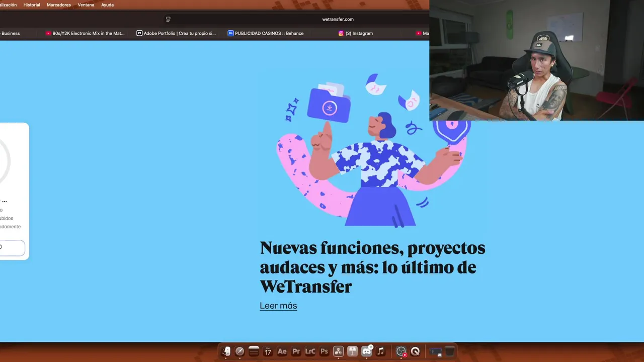The image size is (644, 362).
Task: Click the wetransfer.com address field
Action: click(x=338, y=19)
